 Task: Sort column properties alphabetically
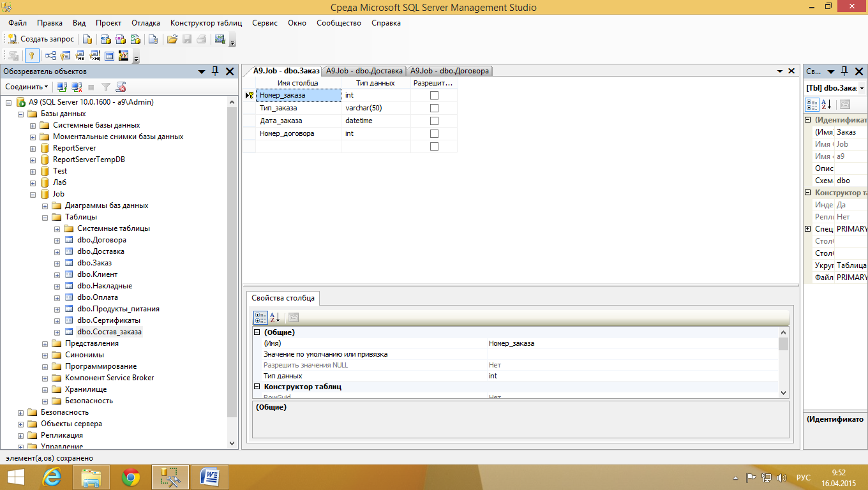point(274,317)
